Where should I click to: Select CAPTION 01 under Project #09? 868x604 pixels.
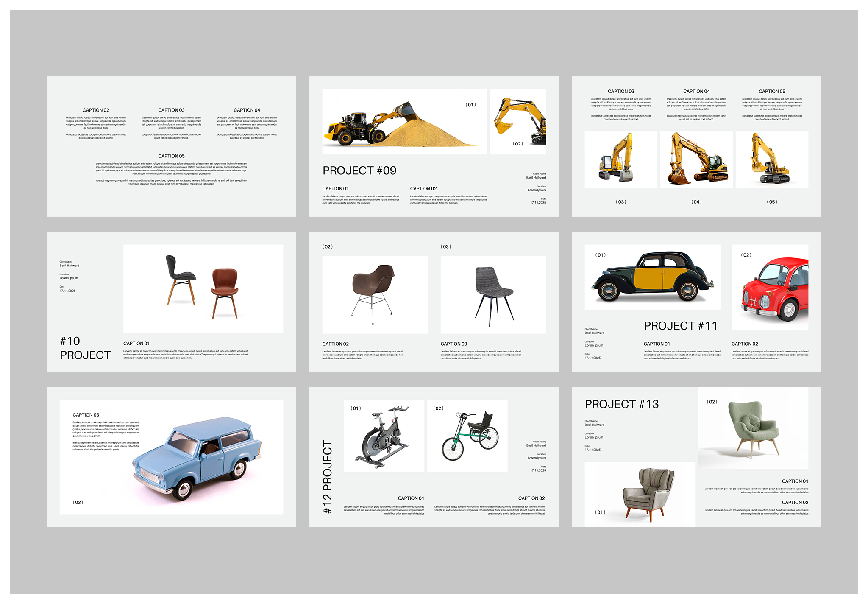(335, 189)
